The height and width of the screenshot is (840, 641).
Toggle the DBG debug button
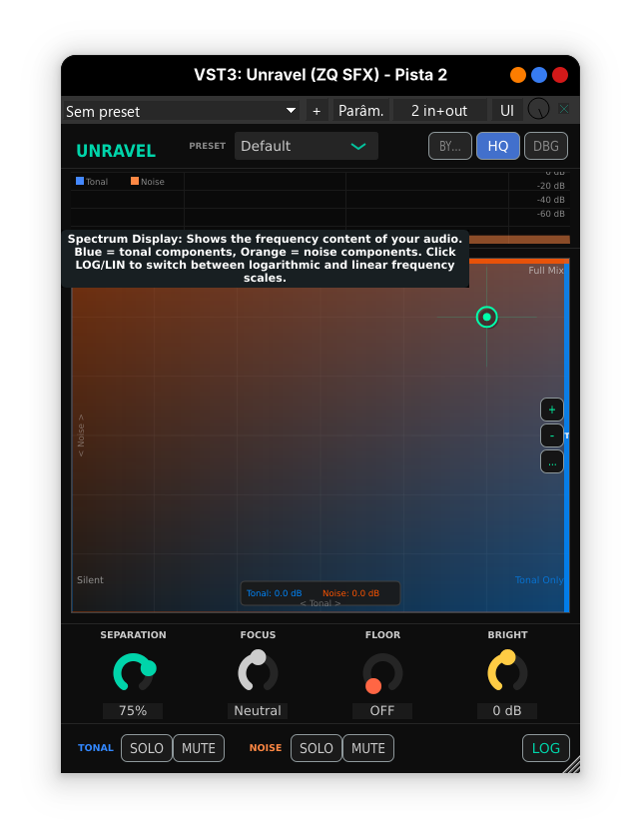point(546,146)
